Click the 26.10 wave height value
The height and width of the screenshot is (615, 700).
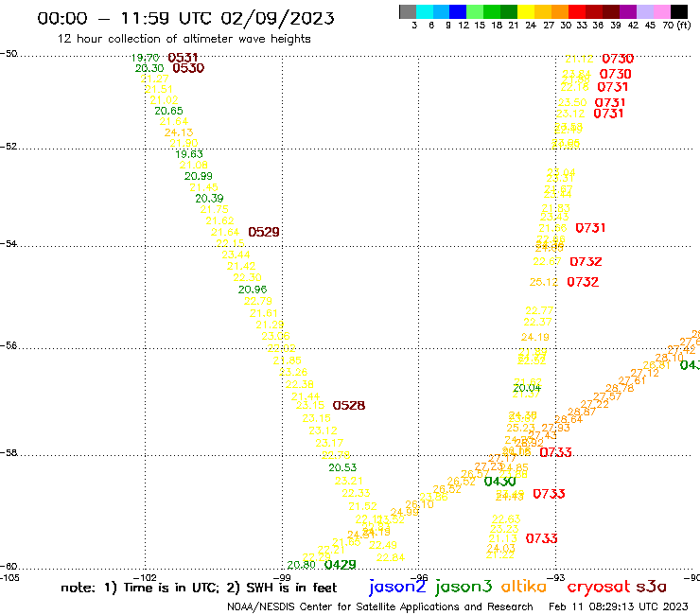(x=419, y=504)
